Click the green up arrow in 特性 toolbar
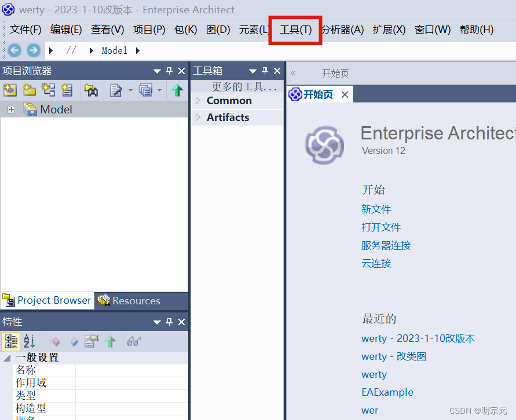 click(110, 342)
